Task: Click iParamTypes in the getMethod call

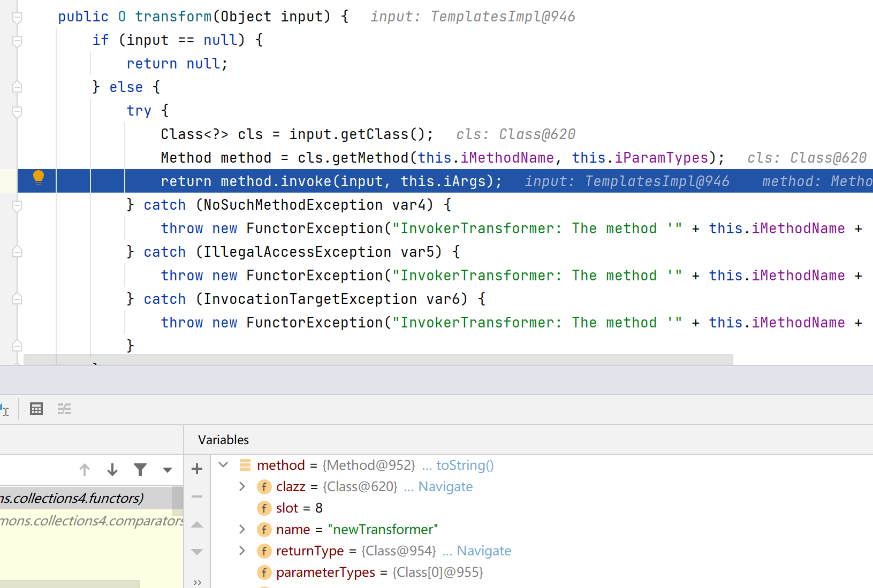Action: coord(662,158)
